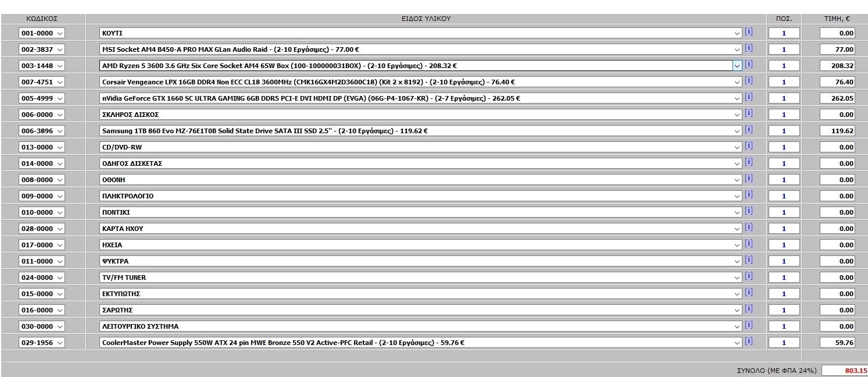Open info link for TV/FM TUNER row
Image resolution: width=868 pixels, height=377 pixels.
point(749,276)
